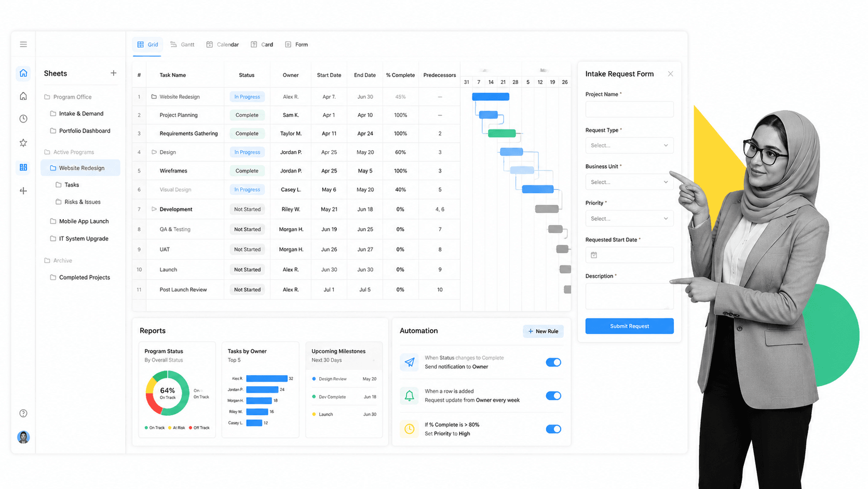This screenshot has height=489, width=868.
Task: Open the Priority dropdown
Action: point(629,218)
